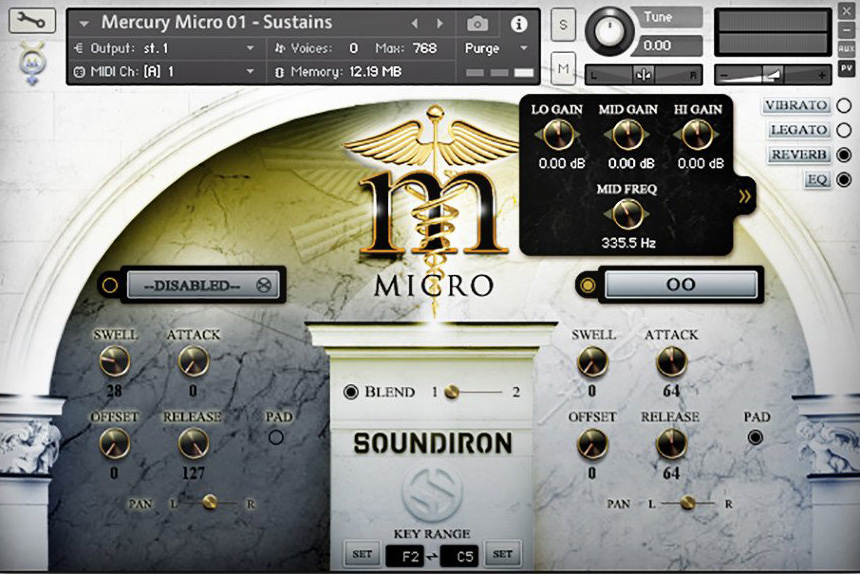The image size is (860, 574).
Task: Toggle the PV button
Action: [846, 69]
